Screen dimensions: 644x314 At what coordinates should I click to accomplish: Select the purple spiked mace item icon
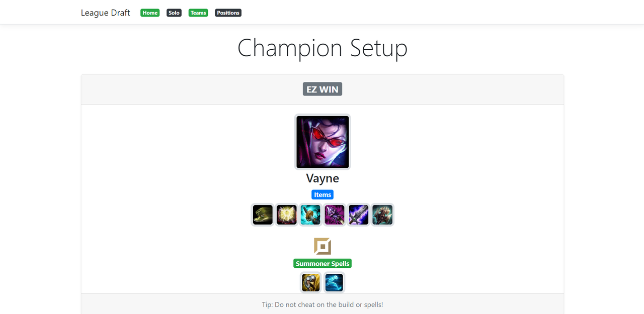[335, 215]
